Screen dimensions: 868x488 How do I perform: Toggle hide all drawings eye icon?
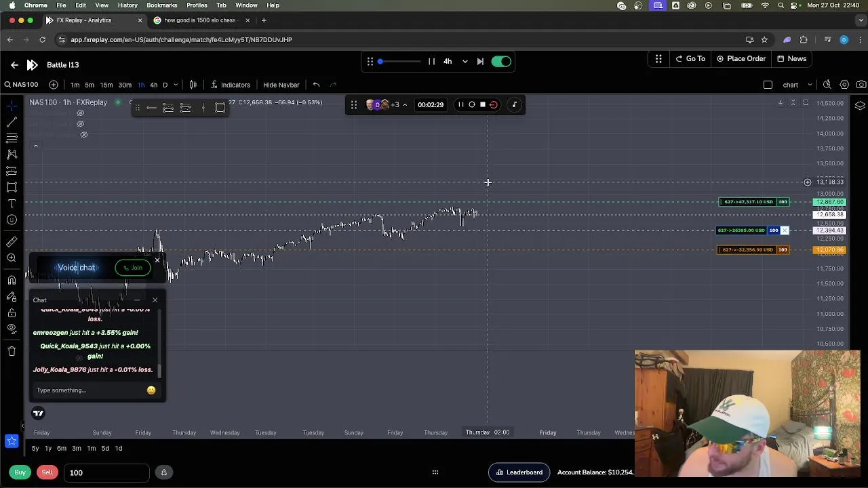pos(12,329)
